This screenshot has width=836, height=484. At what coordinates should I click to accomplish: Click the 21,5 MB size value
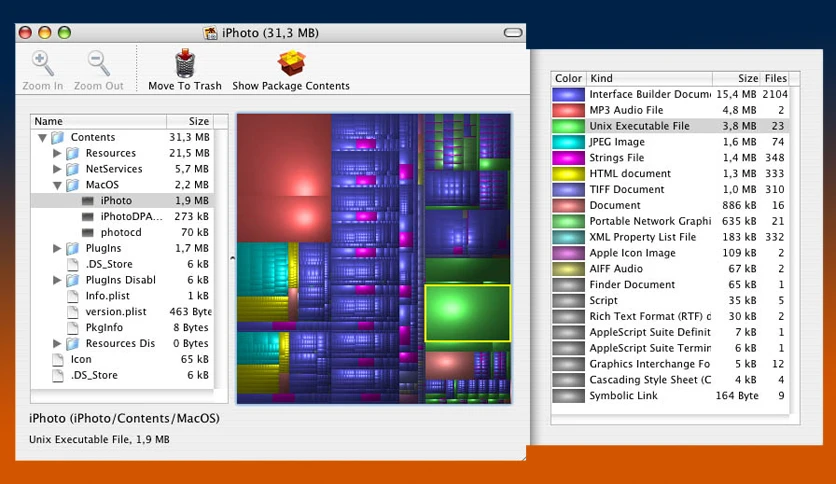[189, 153]
